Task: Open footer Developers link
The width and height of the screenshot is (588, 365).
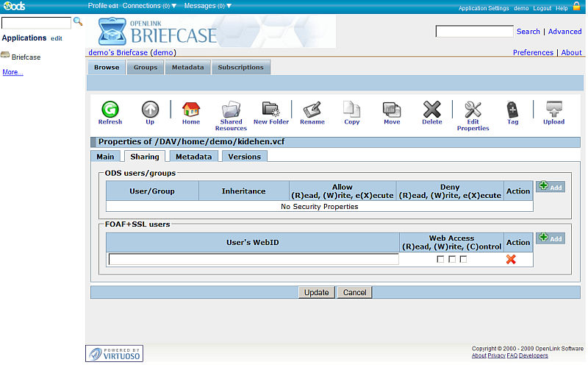Action: (534, 355)
